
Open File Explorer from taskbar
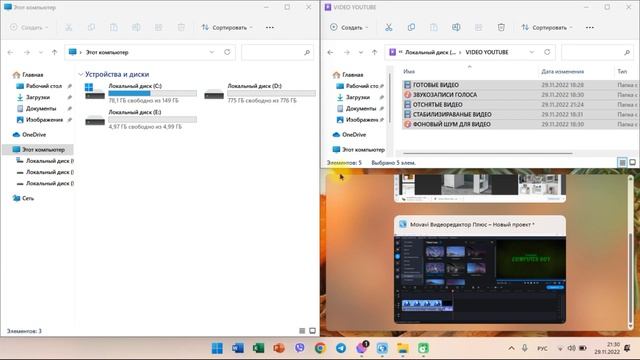click(403, 348)
